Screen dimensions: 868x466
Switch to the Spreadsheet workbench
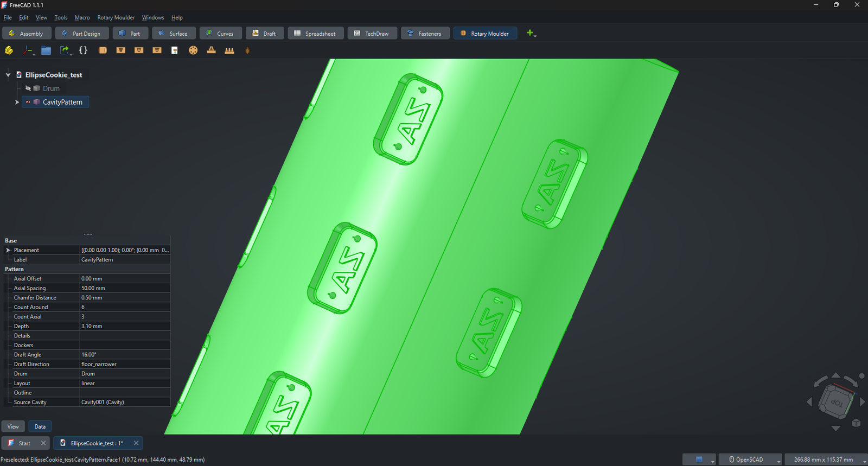click(x=316, y=33)
